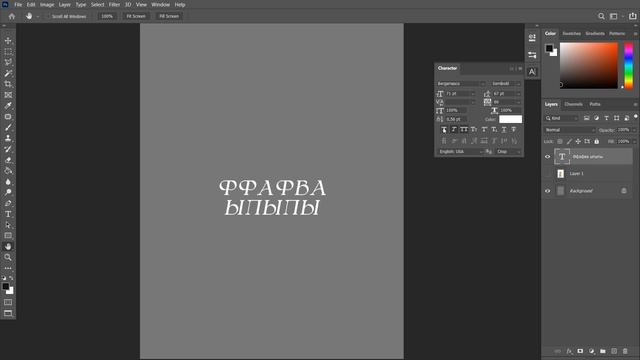
Task: Select the Clone Stamp tool
Action: coord(8,138)
